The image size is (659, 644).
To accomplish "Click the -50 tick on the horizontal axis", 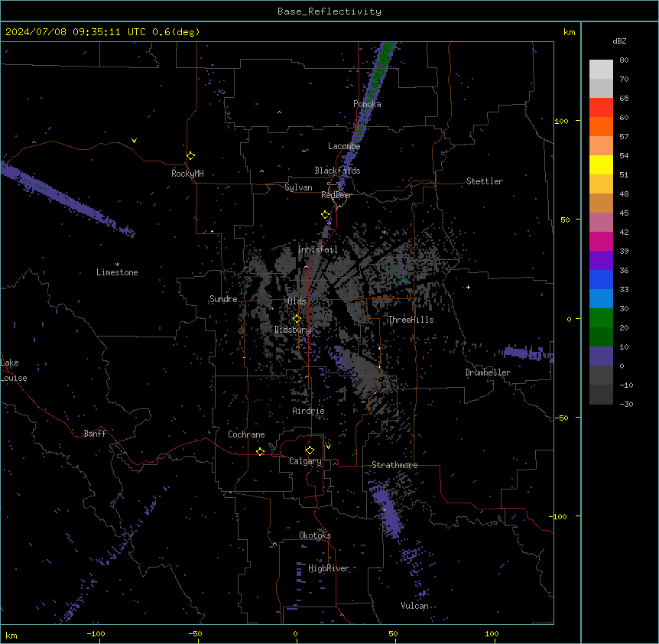I will [195, 633].
